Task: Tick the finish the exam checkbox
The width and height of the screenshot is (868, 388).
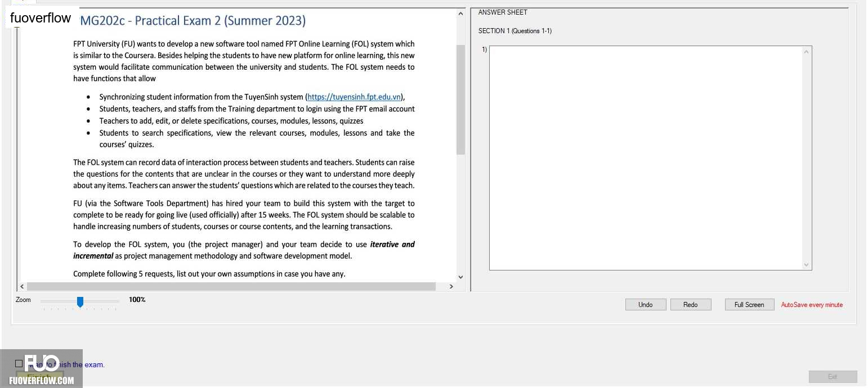Action: pos(19,364)
